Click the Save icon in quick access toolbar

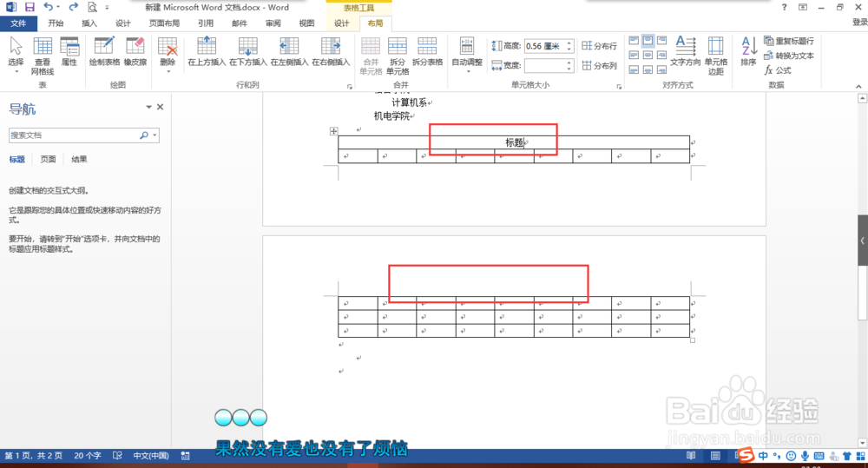30,7
